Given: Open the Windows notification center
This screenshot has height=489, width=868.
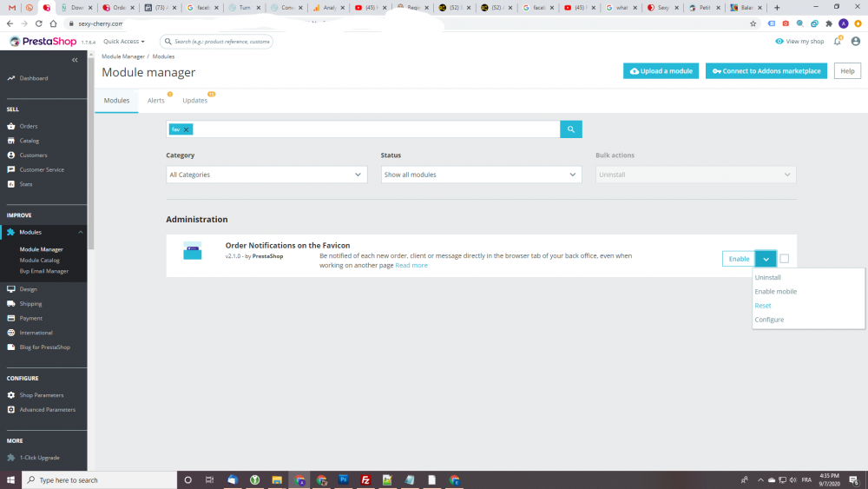Looking at the screenshot, I should pos(853,479).
